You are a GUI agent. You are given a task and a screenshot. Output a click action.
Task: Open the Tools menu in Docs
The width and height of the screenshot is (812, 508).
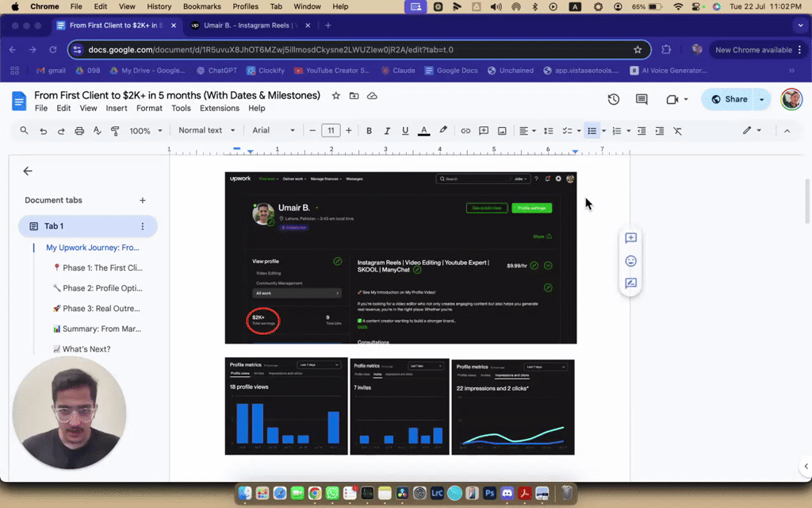[181, 108]
